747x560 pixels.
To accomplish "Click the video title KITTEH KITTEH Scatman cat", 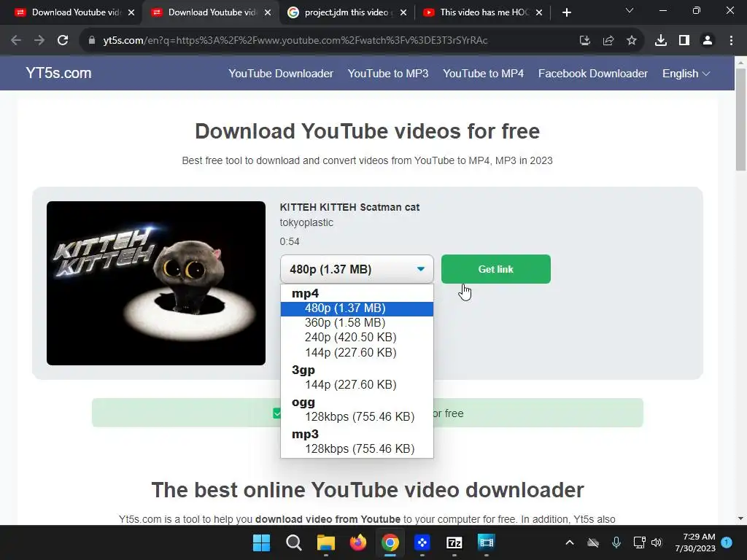I will (x=349, y=207).
